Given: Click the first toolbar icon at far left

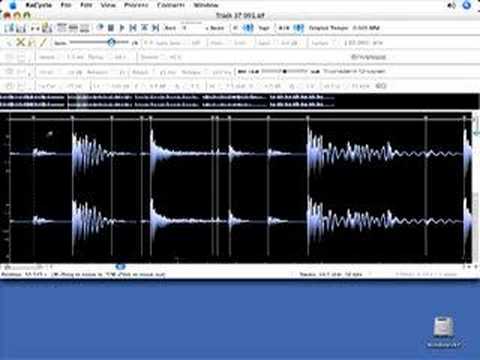Looking at the screenshot, I should (10, 28).
